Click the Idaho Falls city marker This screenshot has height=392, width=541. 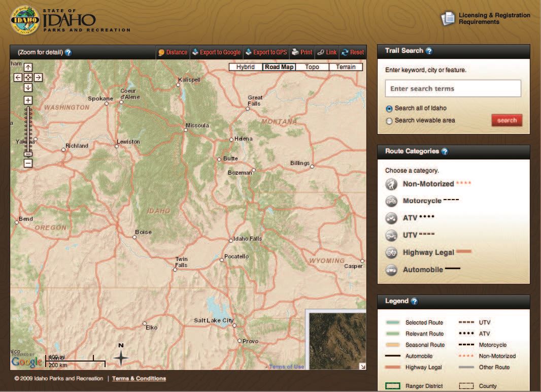point(231,241)
